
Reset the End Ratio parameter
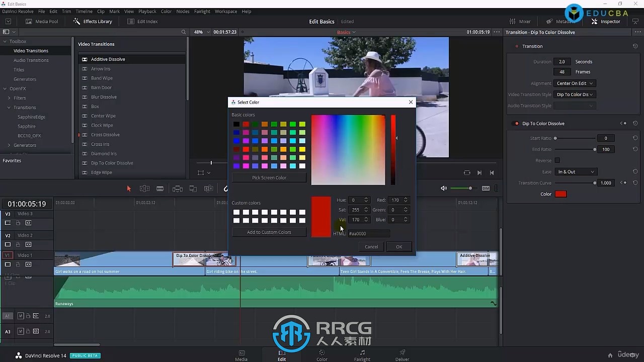(x=635, y=149)
